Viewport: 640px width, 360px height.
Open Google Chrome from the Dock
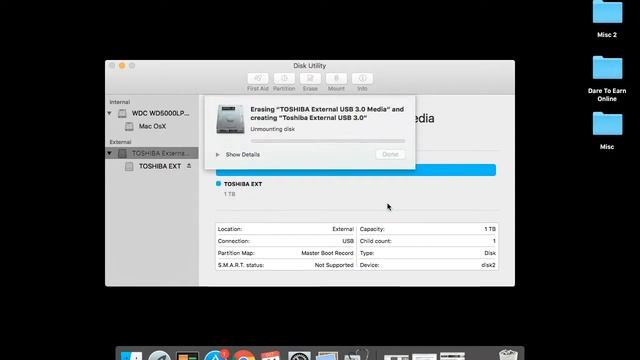(244, 356)
